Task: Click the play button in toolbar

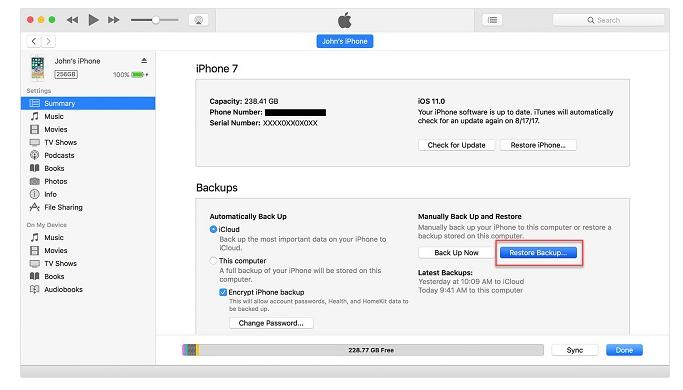Action: [x=93, y=20]
